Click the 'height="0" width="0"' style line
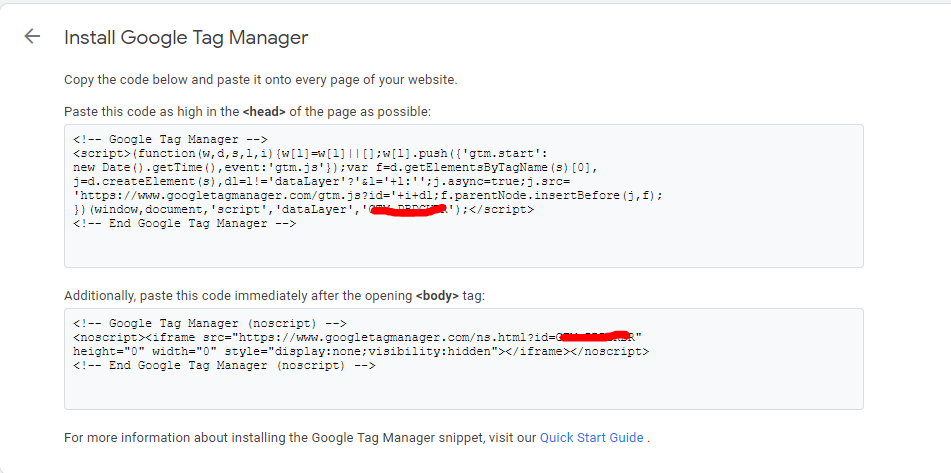Viewport: 951px width, 473px height. (361, 352)
